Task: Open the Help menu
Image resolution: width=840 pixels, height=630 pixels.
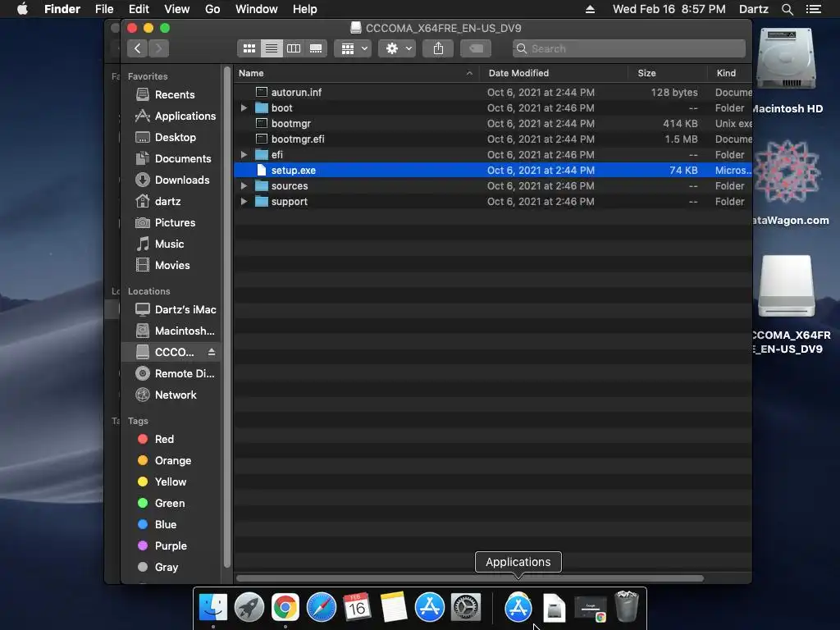Action: point(305,9)
